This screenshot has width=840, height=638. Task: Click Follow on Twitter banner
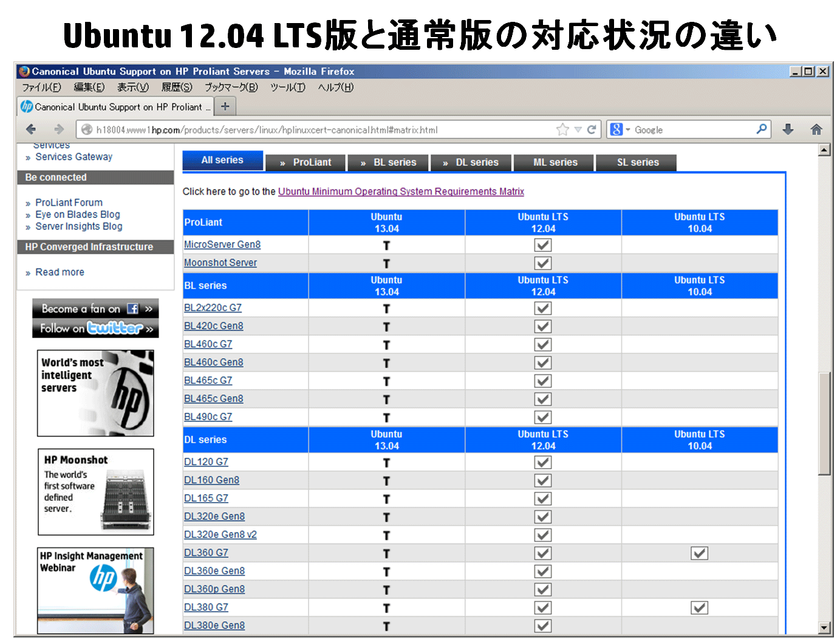click(x=95, y=328)
